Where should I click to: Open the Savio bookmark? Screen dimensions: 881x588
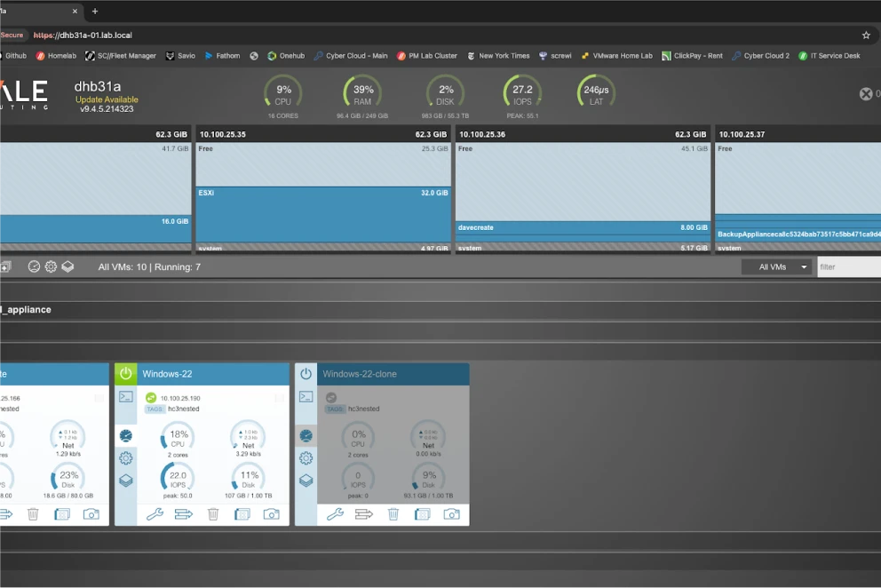(x=180, y=56)
